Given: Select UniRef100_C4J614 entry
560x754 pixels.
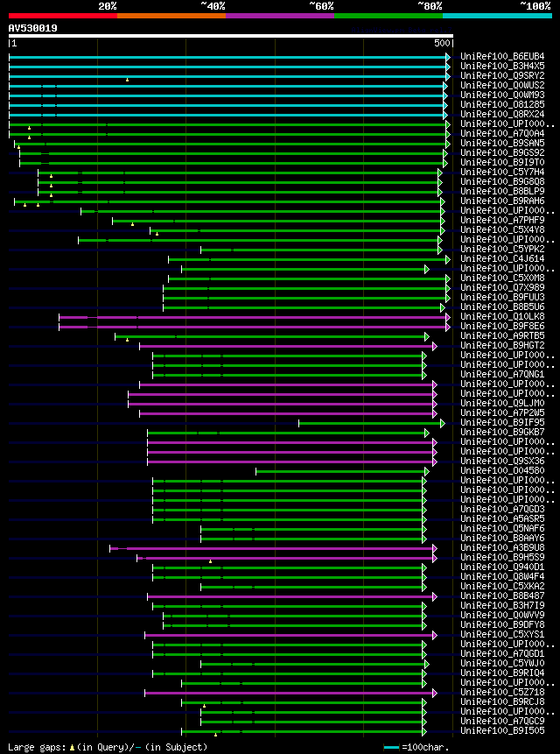Looking at the screenshot, I should click(502, 258).
